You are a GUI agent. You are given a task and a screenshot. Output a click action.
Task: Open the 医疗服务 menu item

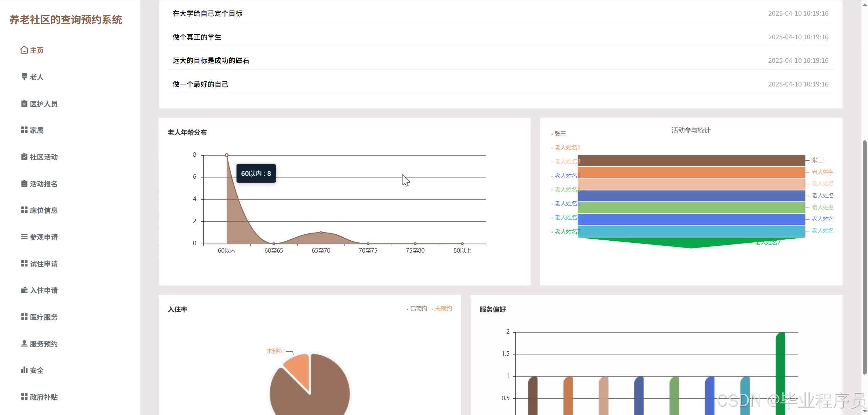(43, 317)
